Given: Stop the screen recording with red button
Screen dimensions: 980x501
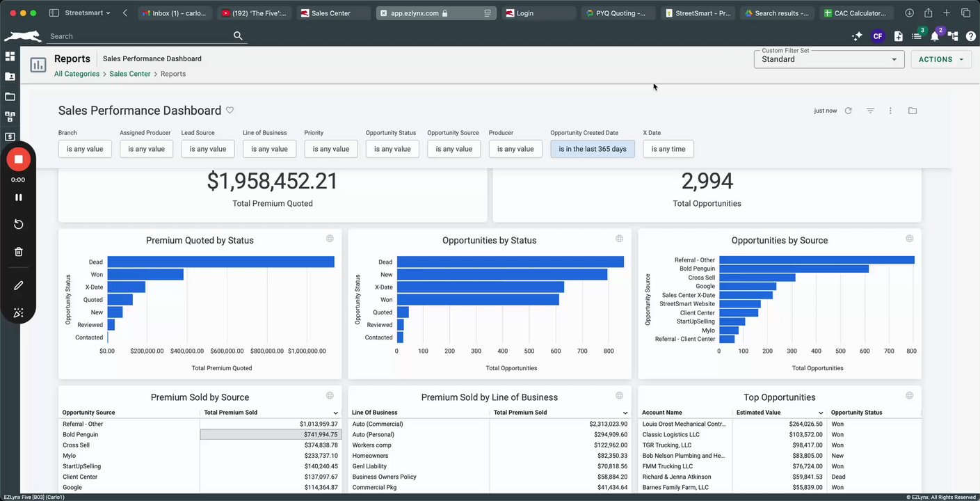Looking at the screenshot, I should pos(19,159).
